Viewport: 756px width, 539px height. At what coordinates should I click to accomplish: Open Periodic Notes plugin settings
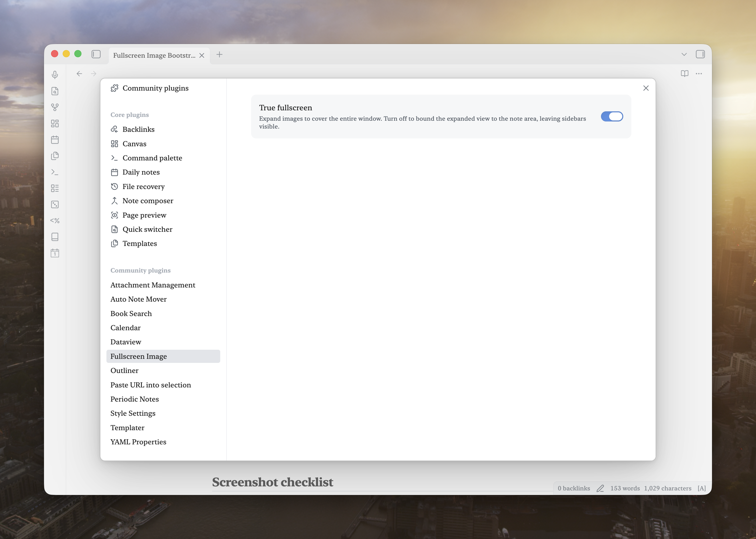(163, 399)
